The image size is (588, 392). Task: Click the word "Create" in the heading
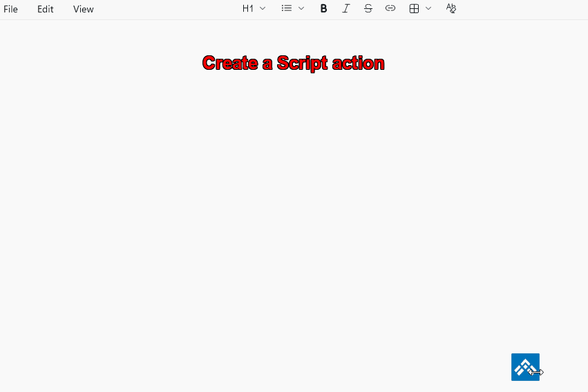(x=230, y=63)
